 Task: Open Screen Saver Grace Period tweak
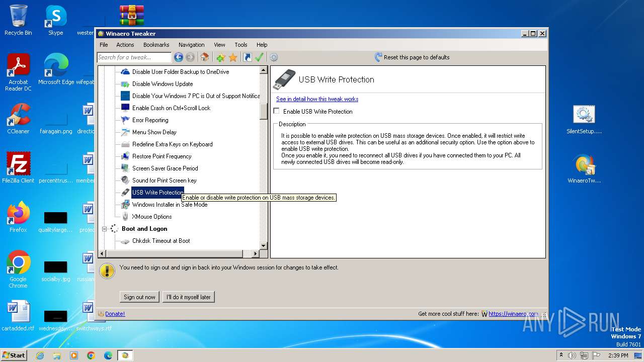point(165,168)
